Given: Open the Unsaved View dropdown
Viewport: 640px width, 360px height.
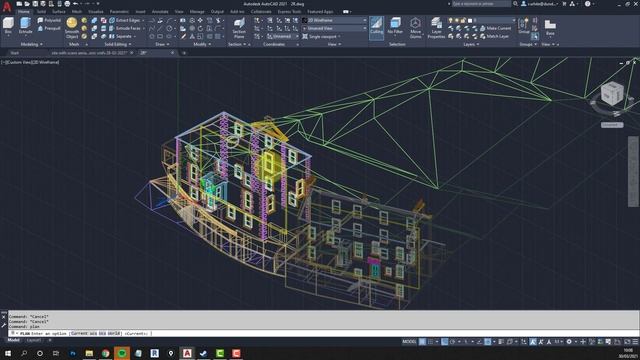Looking at the screenshot, I should click(x=334, y=28).
